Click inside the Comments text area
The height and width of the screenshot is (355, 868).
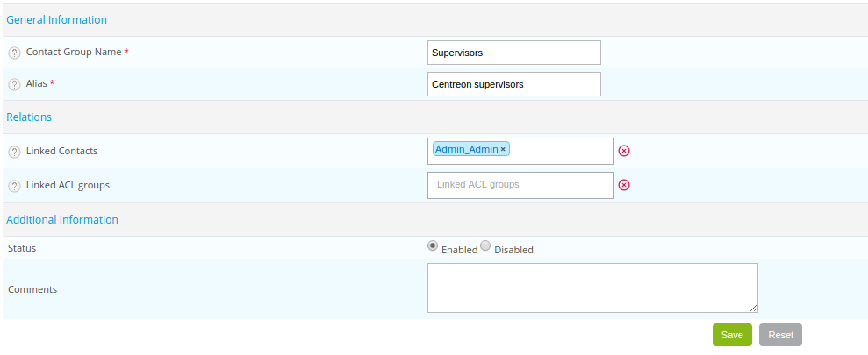(x=592, y=288)
